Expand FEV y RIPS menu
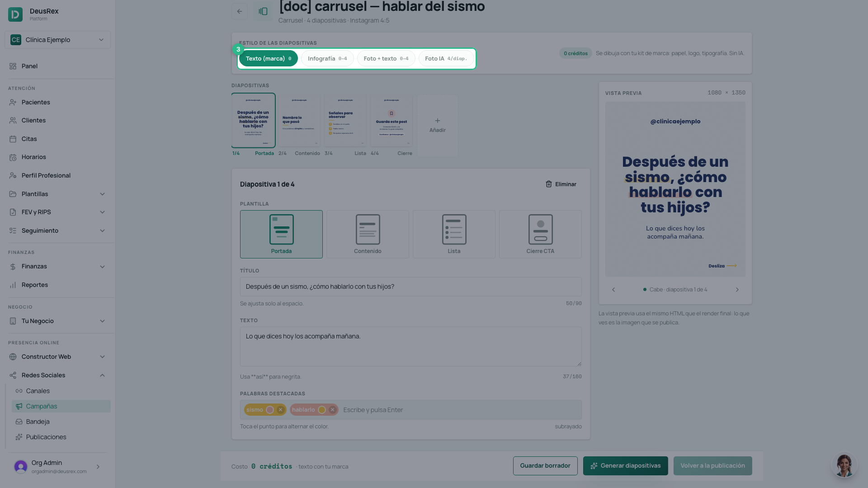The height and width of the screenshot is (488, 868). click(57, 212)
